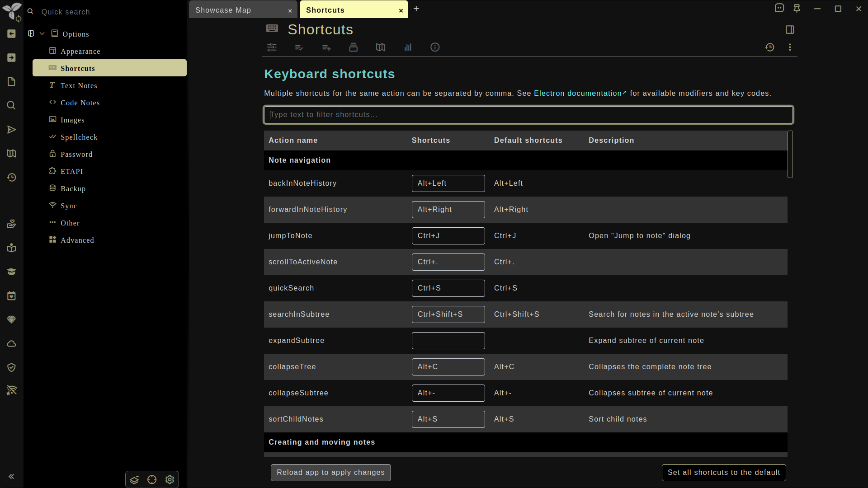Edit the jumpToNote shortcut field

coord(448,236)
